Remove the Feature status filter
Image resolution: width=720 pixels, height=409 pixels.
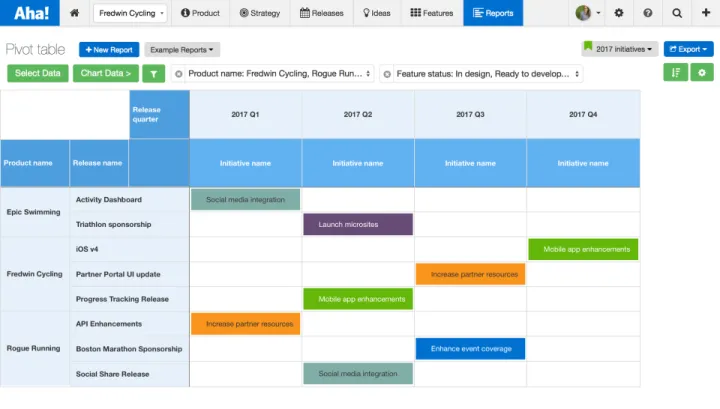click(387, 74)
